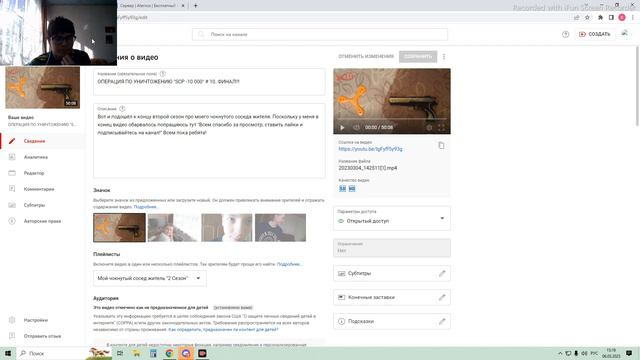
Task: Open the Windows Start menu
Action: point(8,353)
